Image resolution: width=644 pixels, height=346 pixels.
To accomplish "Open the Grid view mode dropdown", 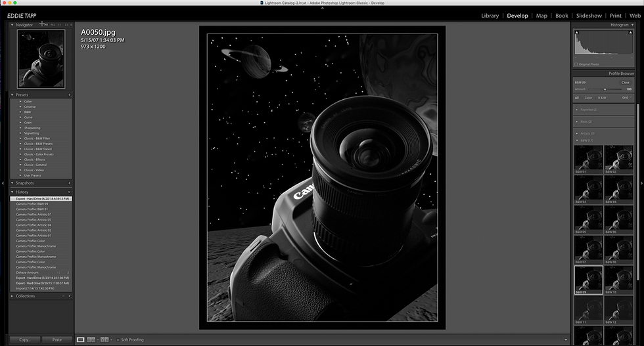I will [627, 98].
